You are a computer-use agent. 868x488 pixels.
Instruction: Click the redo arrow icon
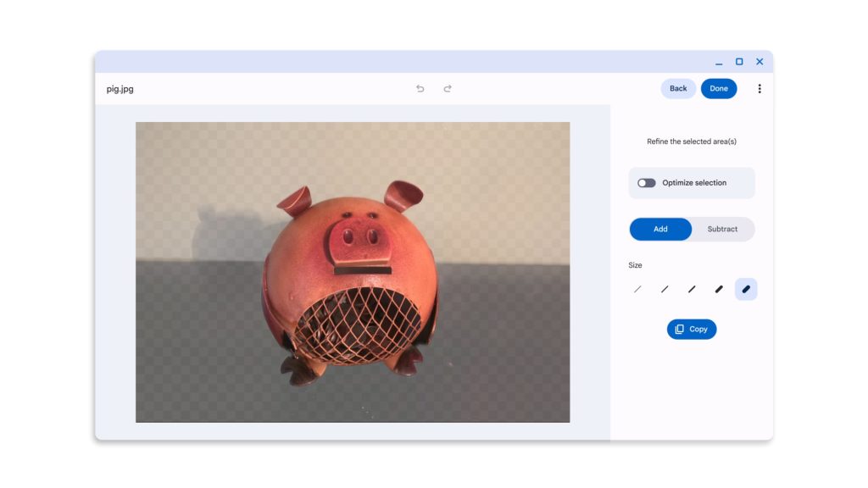(x=448, y=89)
